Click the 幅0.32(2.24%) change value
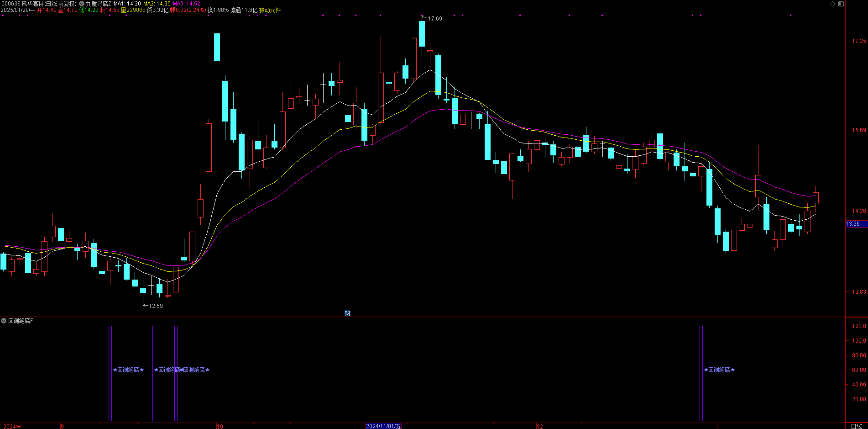The height and width of the screenshot is (429, 868). (188, 10)
